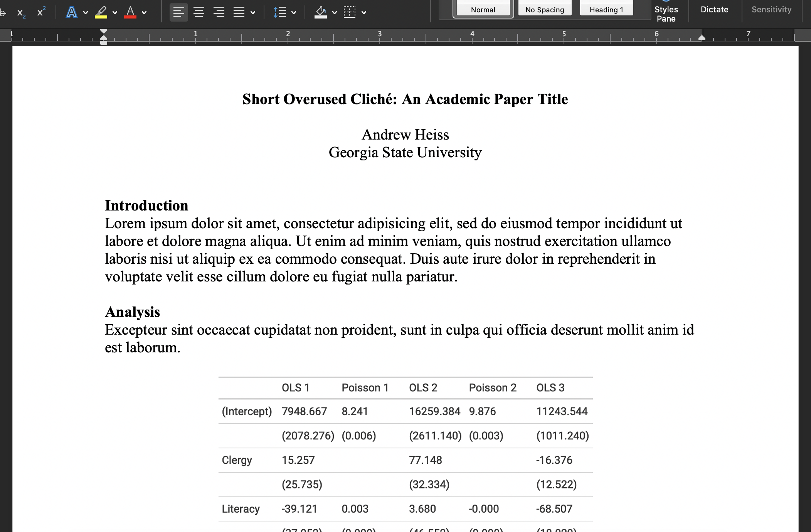The width and height of the screenshot is (811, 532).
Task: Expand the highlight color dropdown arrow
Action: coord(115,13)
